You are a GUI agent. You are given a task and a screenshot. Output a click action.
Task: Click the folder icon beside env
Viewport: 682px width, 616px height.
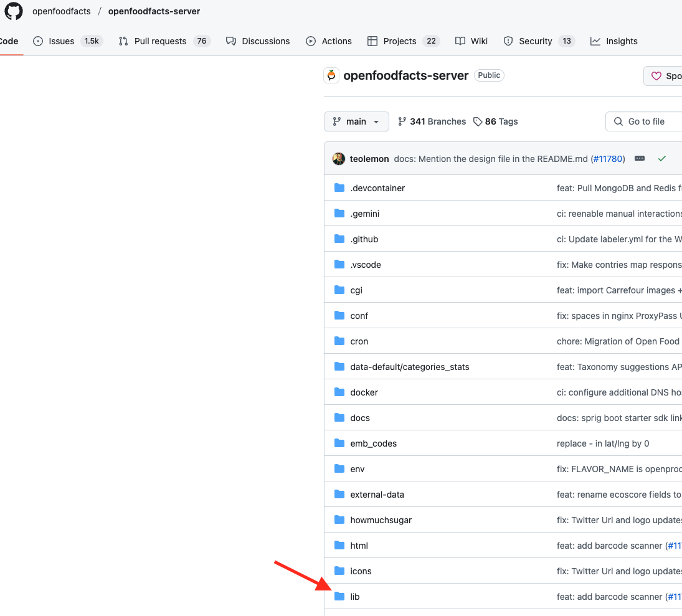point(339,468)
